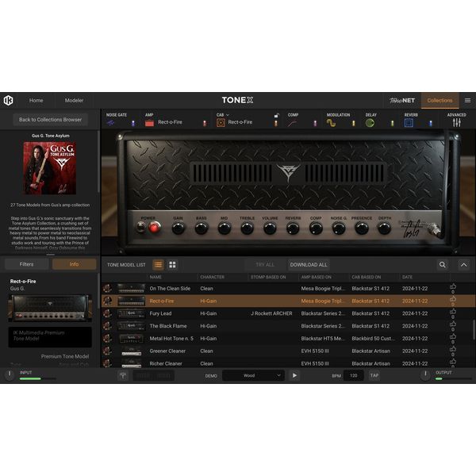Image resolution: width=476 pixels, height=476 pixels.
Task: Switch to the Info tab
Action: [74, 264]
